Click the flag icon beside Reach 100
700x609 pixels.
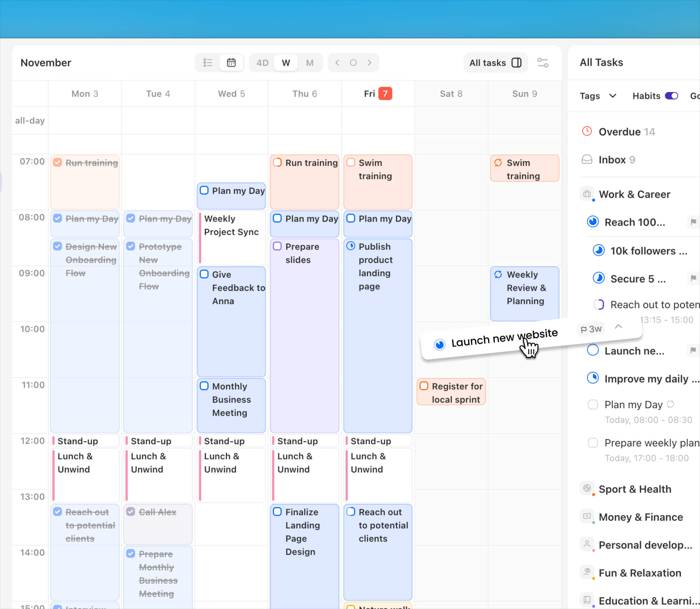pyautogui.click(x=693, y=222)
